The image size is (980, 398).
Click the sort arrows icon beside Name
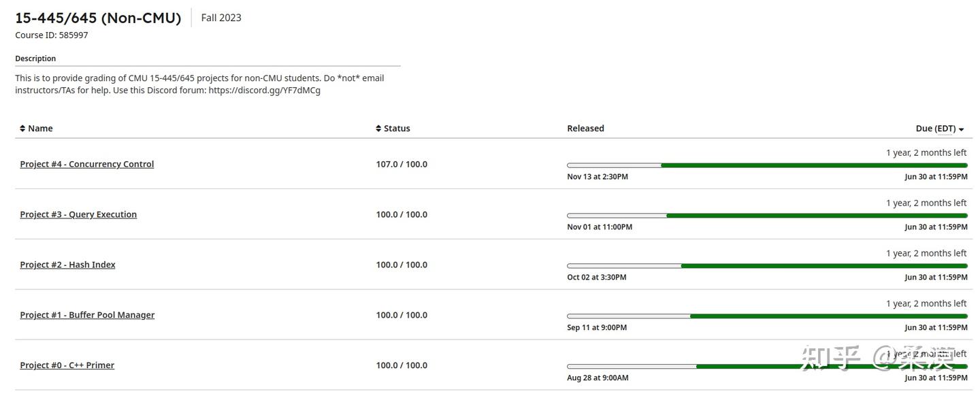22,129
